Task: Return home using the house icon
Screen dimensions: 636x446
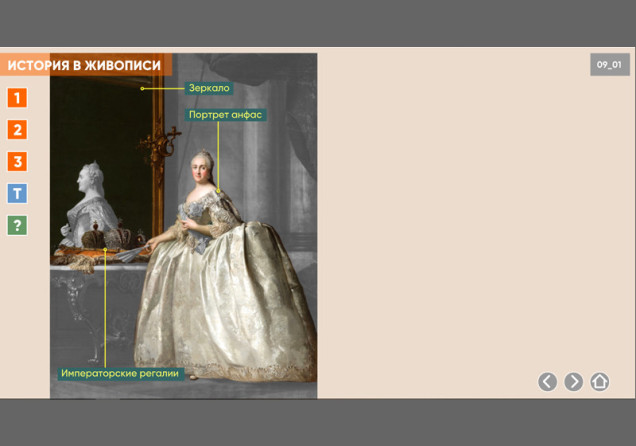Action: click(599, 381)
